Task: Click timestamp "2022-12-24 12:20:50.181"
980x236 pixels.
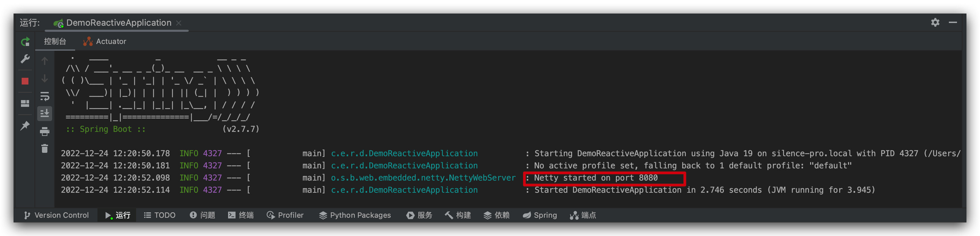Action: (x=115, y=166)
